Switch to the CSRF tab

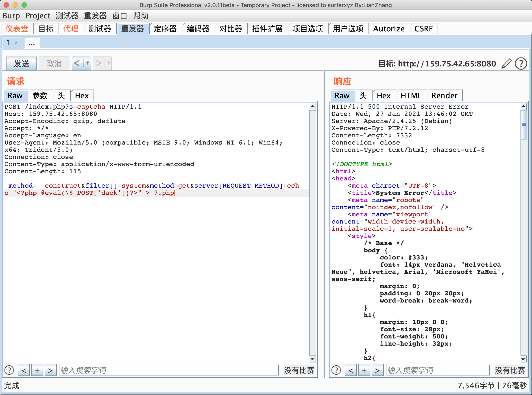coord(423,29)
